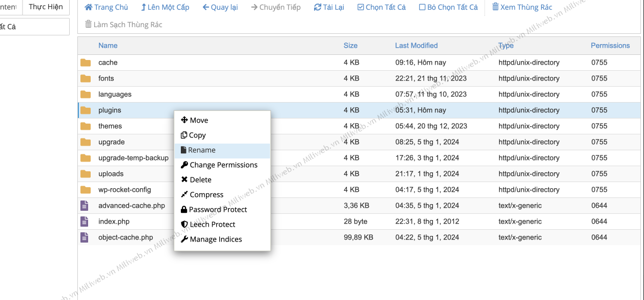Click the Compress icon in the menu

[x=183, y=194]
